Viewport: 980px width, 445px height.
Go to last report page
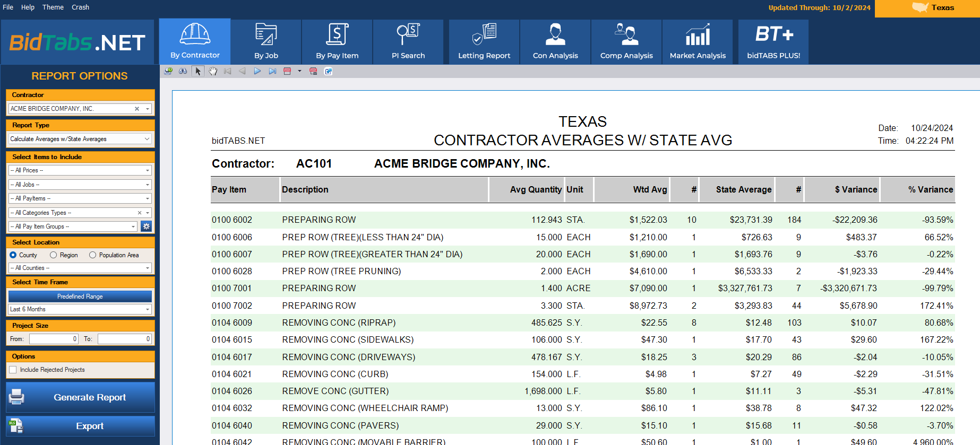click(x=272, y=71)
